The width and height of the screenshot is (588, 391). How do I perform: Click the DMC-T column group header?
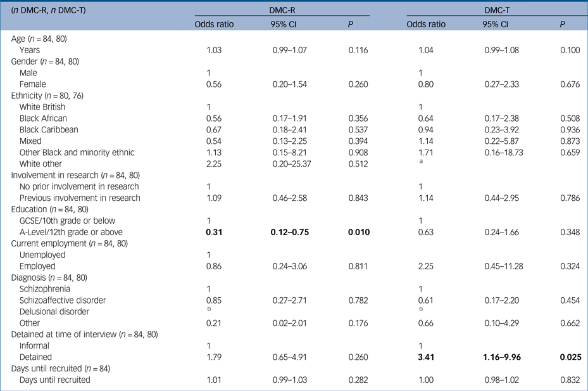click(493, 11)
